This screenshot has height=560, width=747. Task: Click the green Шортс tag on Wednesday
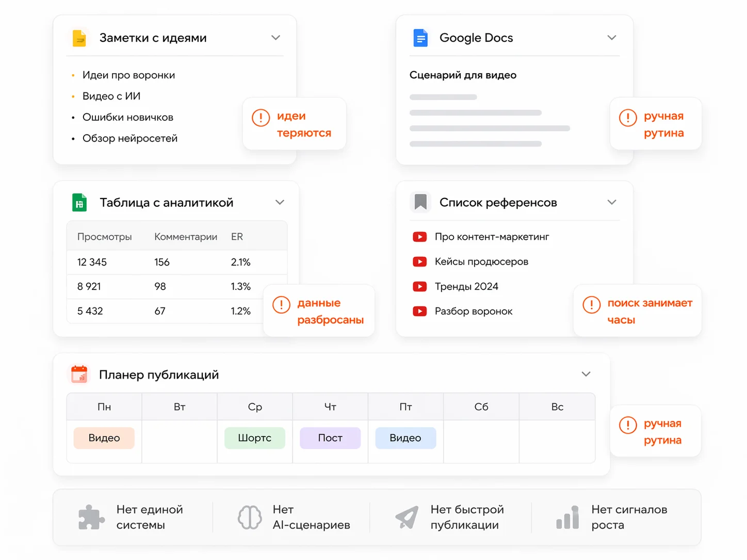[x=255, y=438]
